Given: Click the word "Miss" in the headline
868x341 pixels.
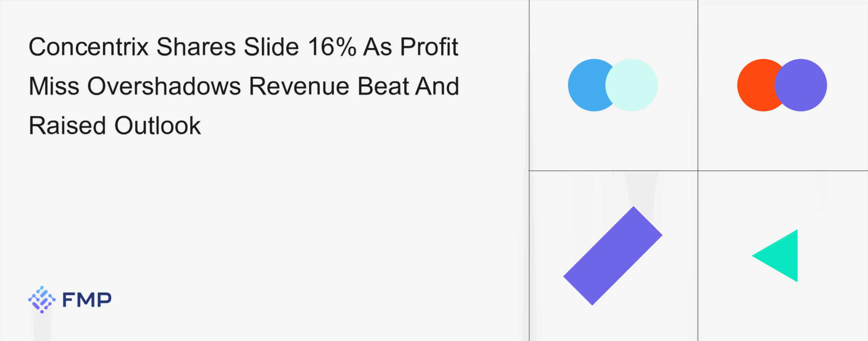Looking at the screenshot, I should 54,86.
